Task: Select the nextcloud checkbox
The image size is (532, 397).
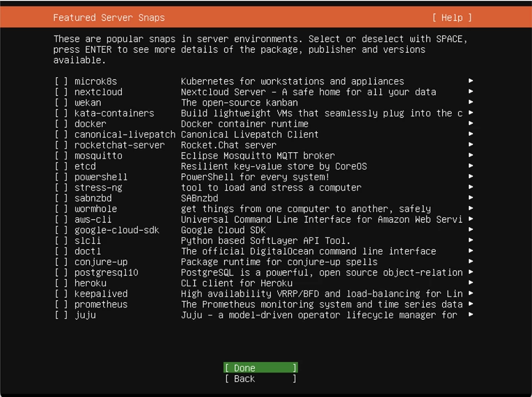Action: [x=61, y=92]
